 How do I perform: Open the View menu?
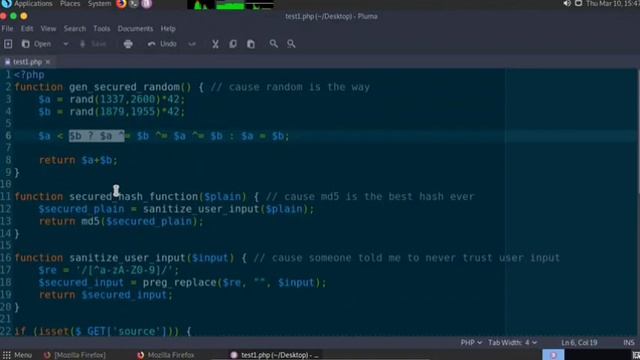tap(48, 29)
